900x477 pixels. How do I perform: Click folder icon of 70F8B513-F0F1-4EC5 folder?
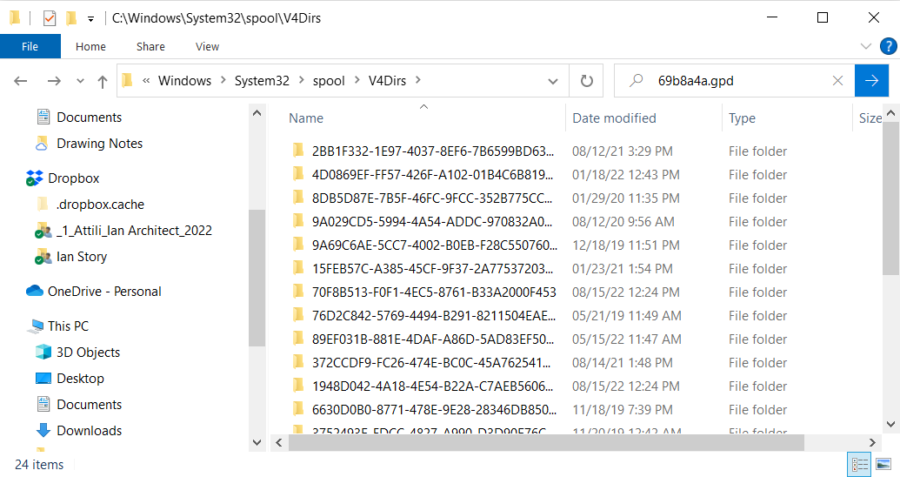(x=298, y=292)
